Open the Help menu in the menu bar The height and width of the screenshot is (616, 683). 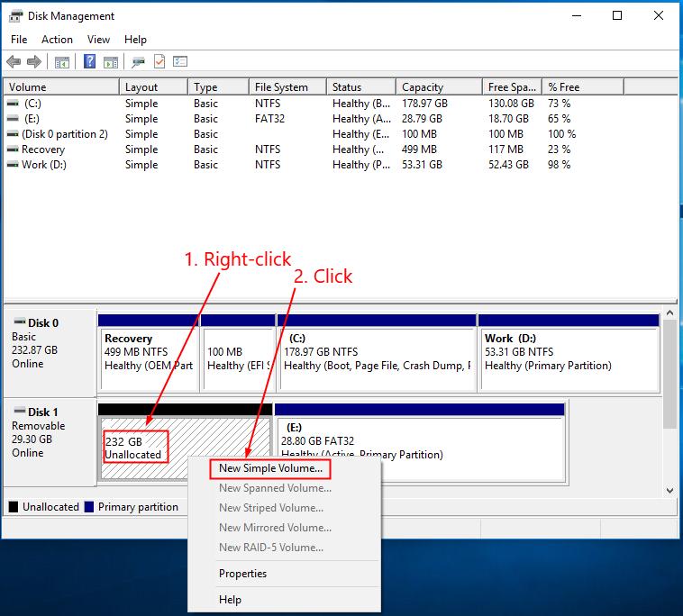point(135,40)
